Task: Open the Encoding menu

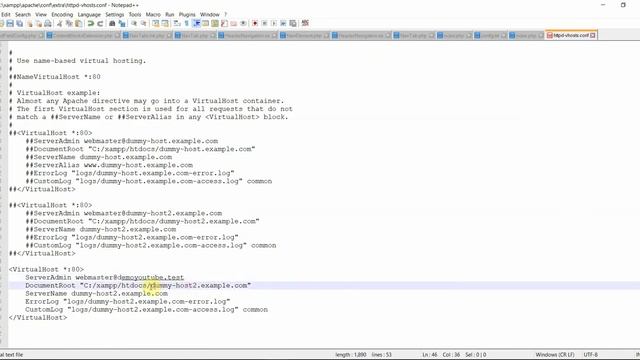Action: (62, 14)
